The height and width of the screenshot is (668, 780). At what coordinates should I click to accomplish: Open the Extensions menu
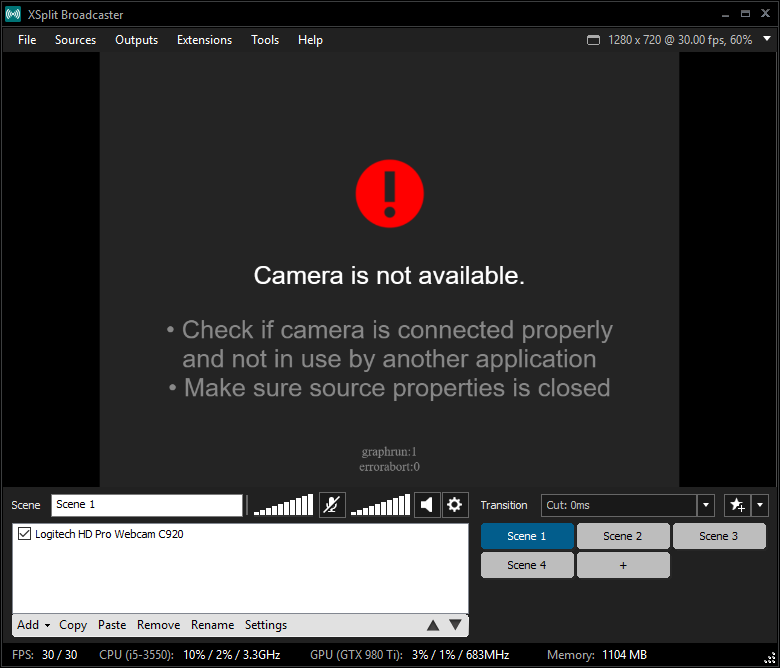tap(204, 40)
